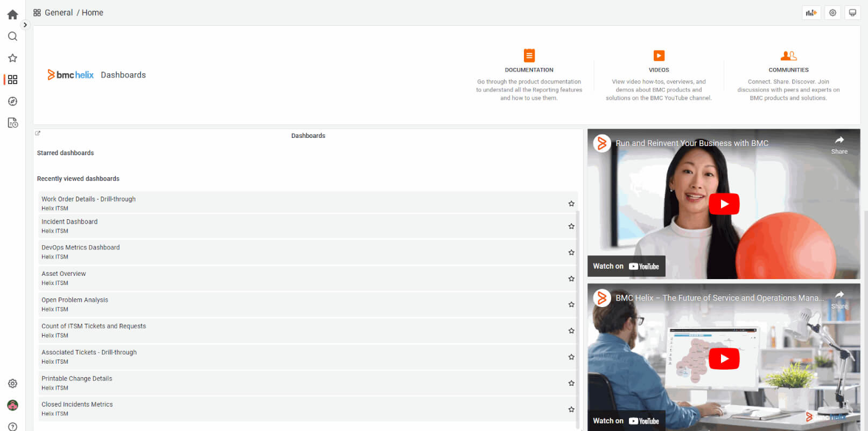Open the Starred icon in the sidebar
The image size is (868, 431).
[12, 58]
